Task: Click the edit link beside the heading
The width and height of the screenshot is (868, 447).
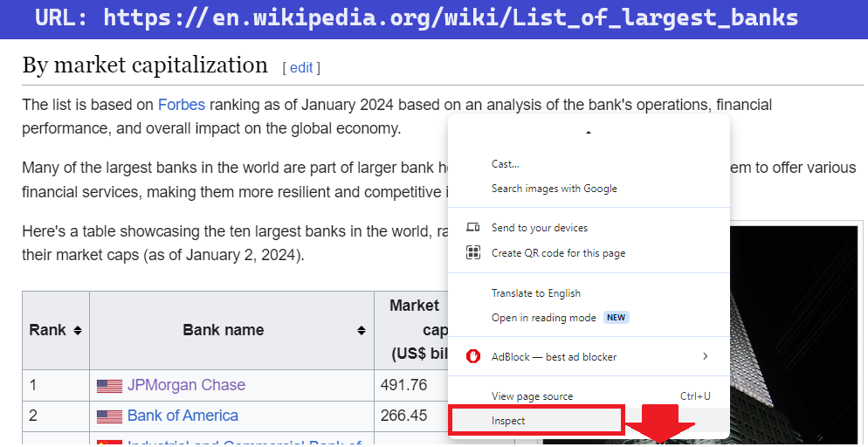Action: coord(301,67)
